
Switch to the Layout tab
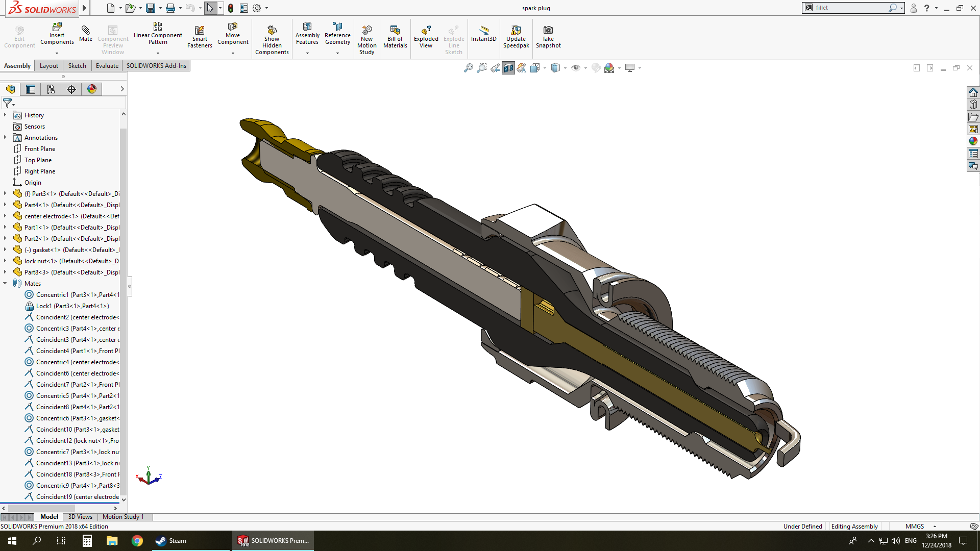coord(49,66)
